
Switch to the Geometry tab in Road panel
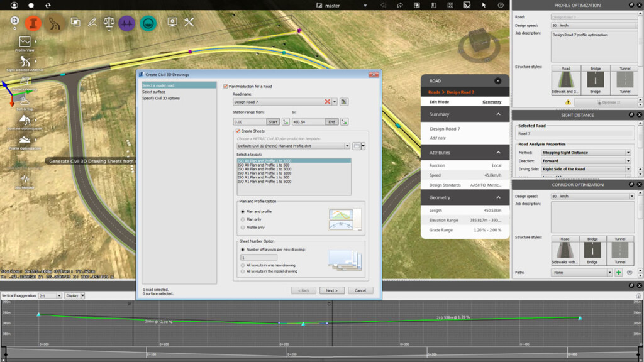click(492, 102)
